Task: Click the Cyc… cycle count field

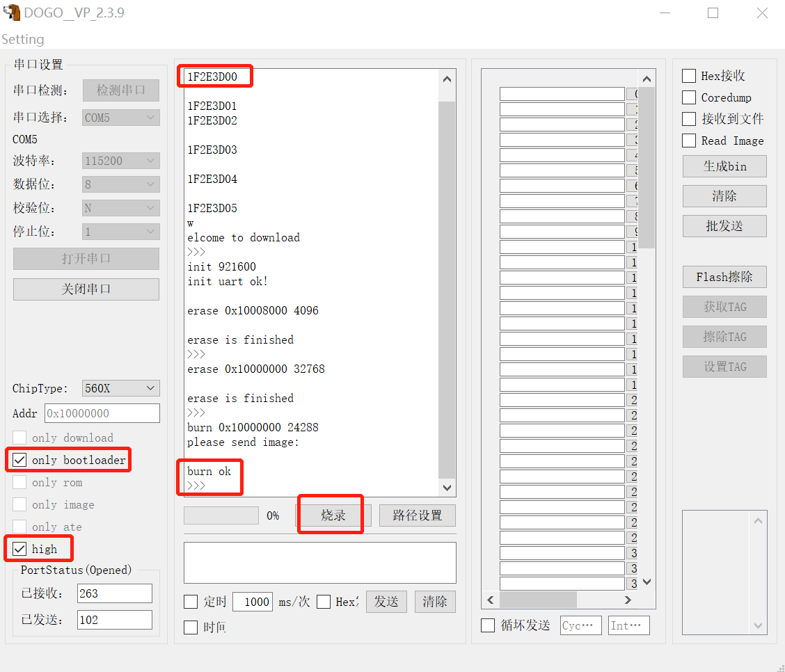Action: 580,625
